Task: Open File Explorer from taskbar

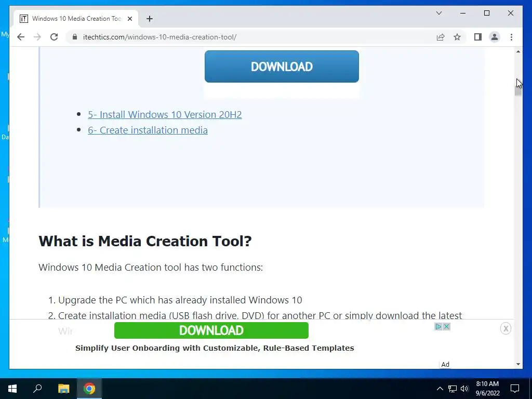Action: (63, 389)
